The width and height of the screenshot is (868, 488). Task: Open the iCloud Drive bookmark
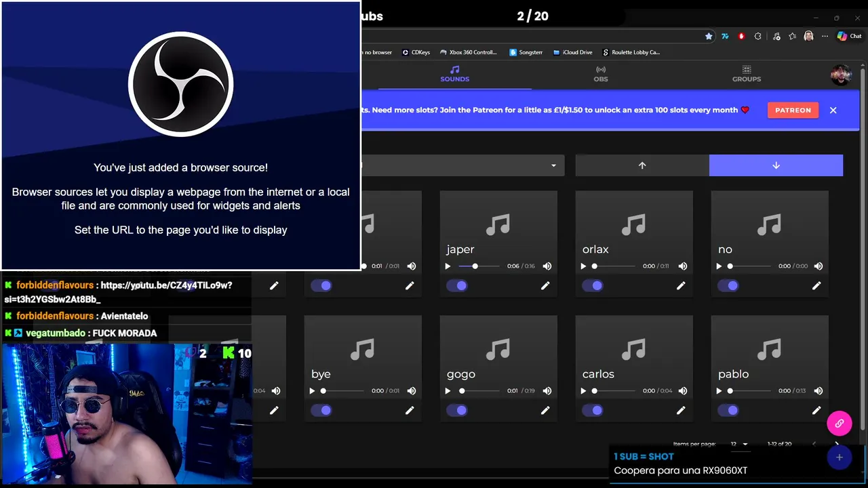pos(572,52)
